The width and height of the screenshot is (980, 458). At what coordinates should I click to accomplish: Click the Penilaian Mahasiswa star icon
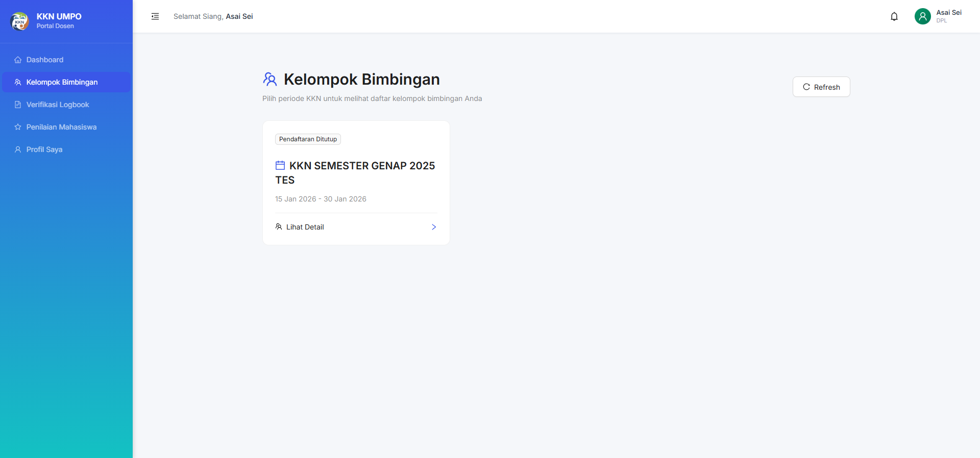click(18, 127)
